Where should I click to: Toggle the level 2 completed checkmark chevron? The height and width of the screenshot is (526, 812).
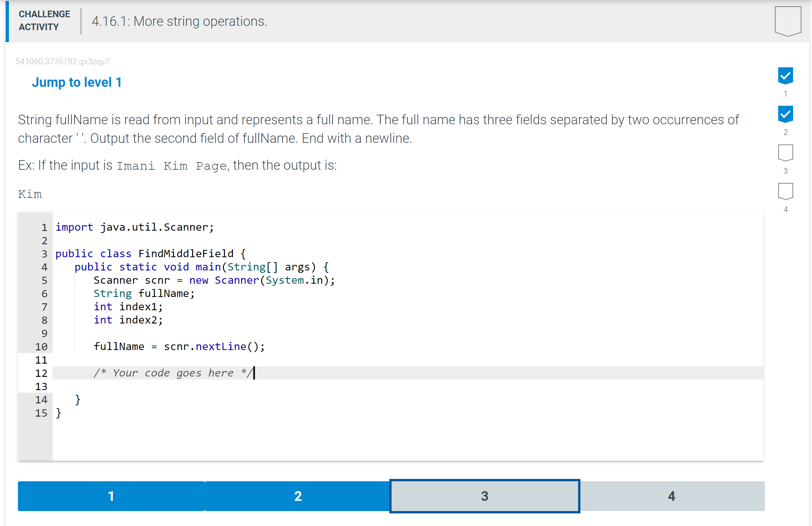(785, 114)
